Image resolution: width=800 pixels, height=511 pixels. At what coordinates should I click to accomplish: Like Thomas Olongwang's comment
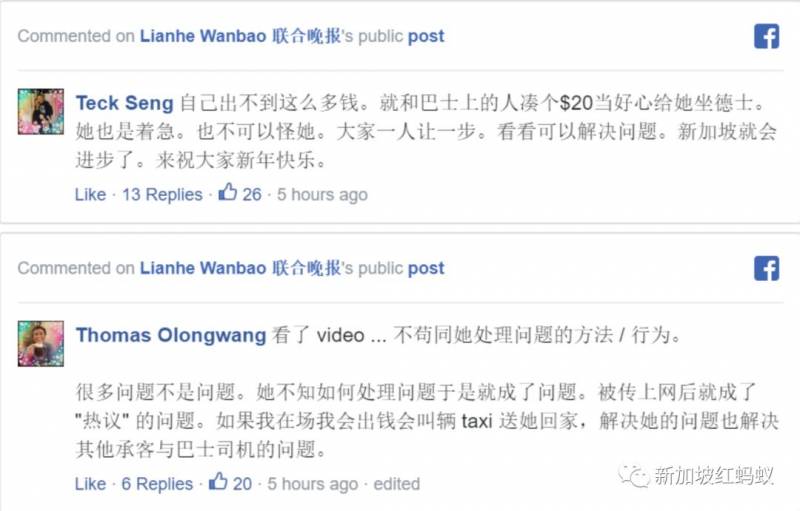point(90,483)
